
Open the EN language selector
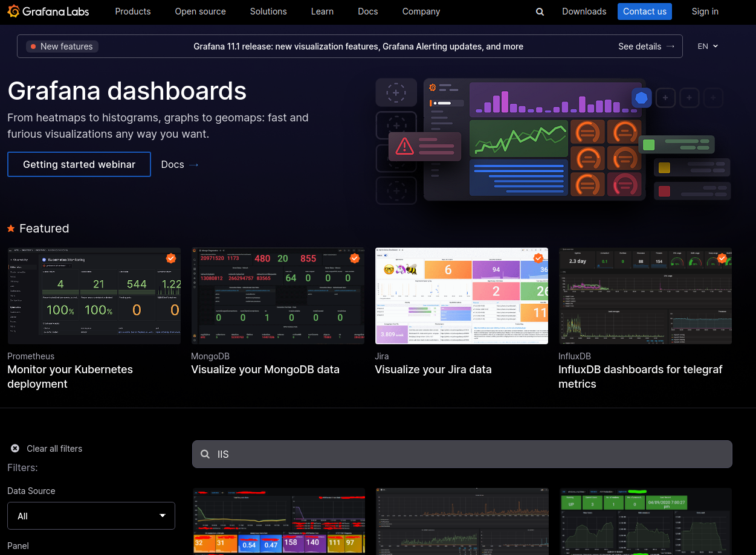point(708,47)
